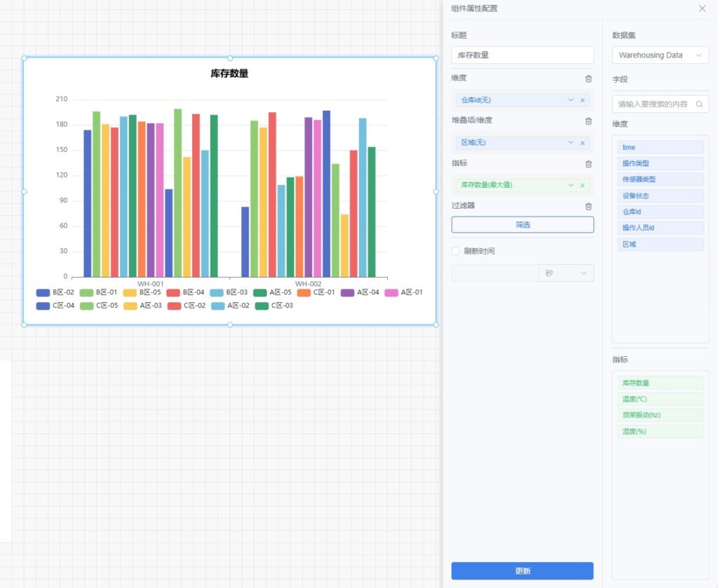Remove the 仓库id(无) dimension tag
718x588 pixels.
pos(583,100)
